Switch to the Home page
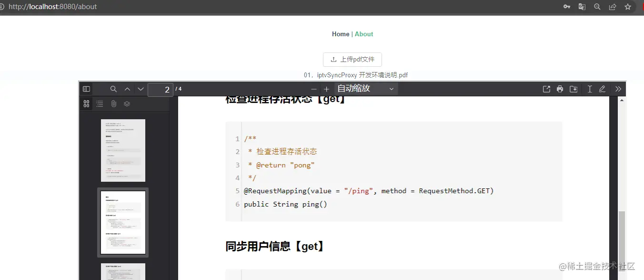 click(341, 34)
